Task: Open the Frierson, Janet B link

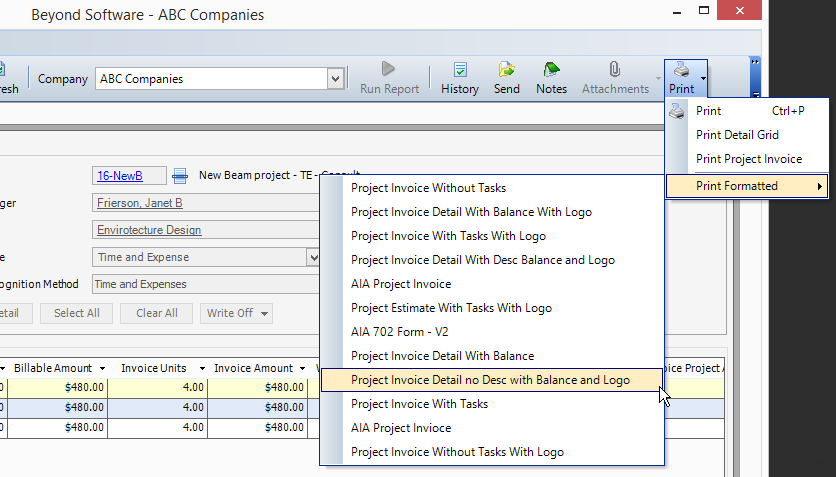Action: [140, 203]
